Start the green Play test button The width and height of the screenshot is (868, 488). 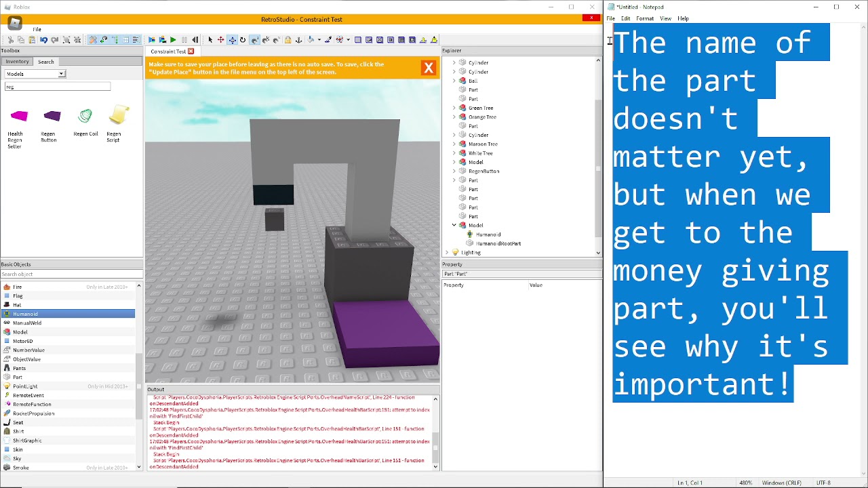173,40
